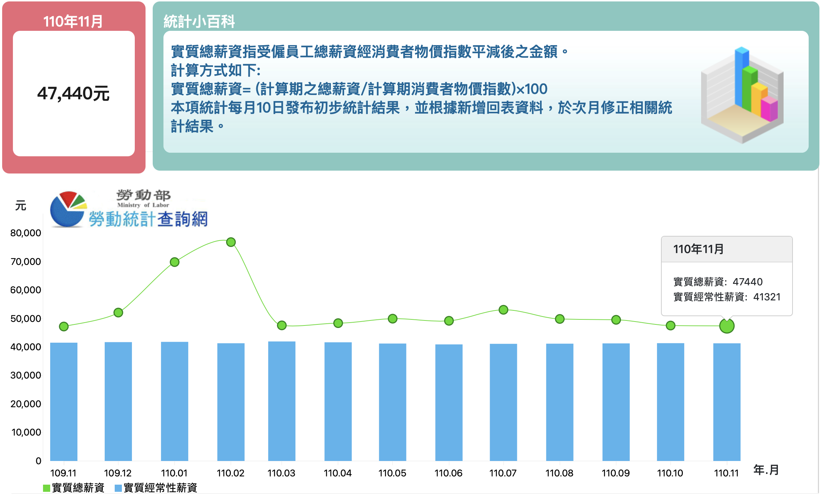Click the 110.11 x-axis label
The image size is (823, 504).
726,473
